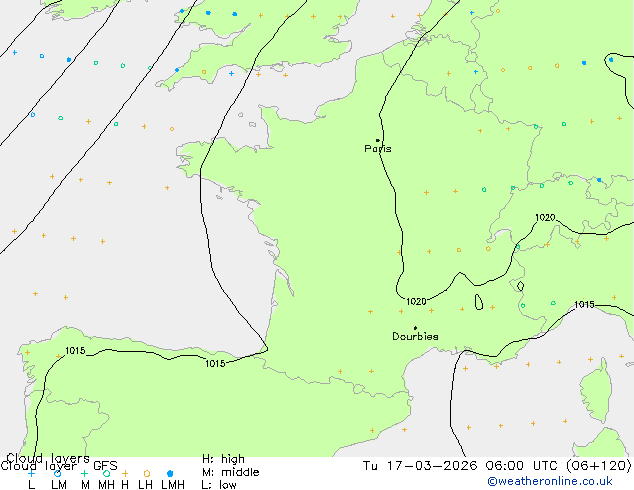This screenshot has height=490, width=634.
Task: Click the 'M: middle' legend text
Action: [x=230, y=472]
